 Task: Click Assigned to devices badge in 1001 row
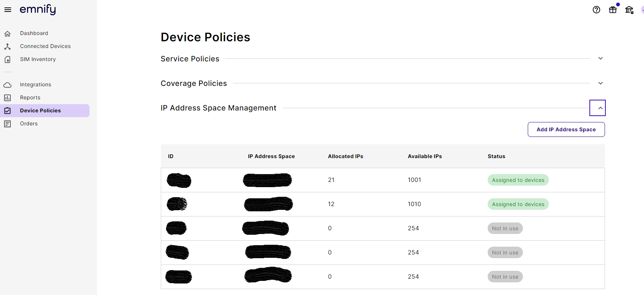pos(518,180)
